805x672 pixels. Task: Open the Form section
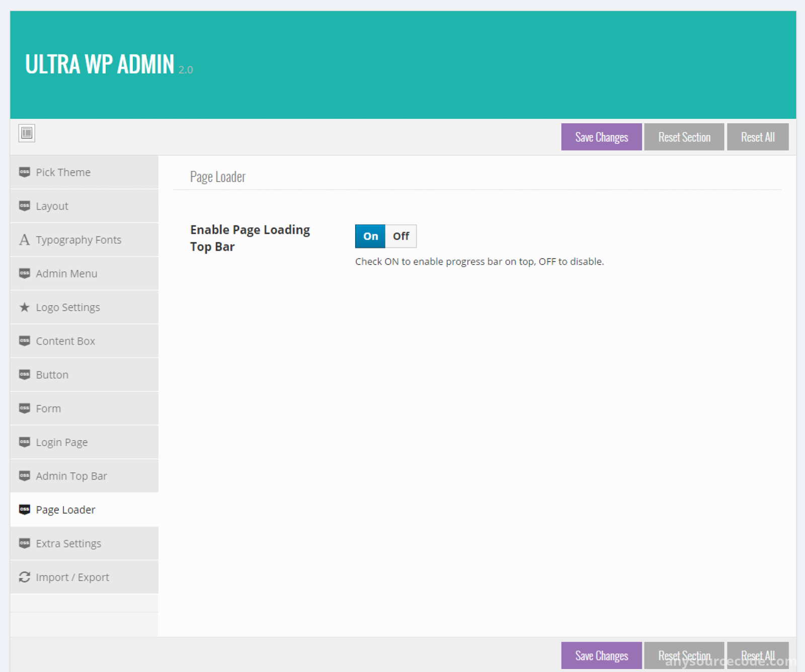84,408
